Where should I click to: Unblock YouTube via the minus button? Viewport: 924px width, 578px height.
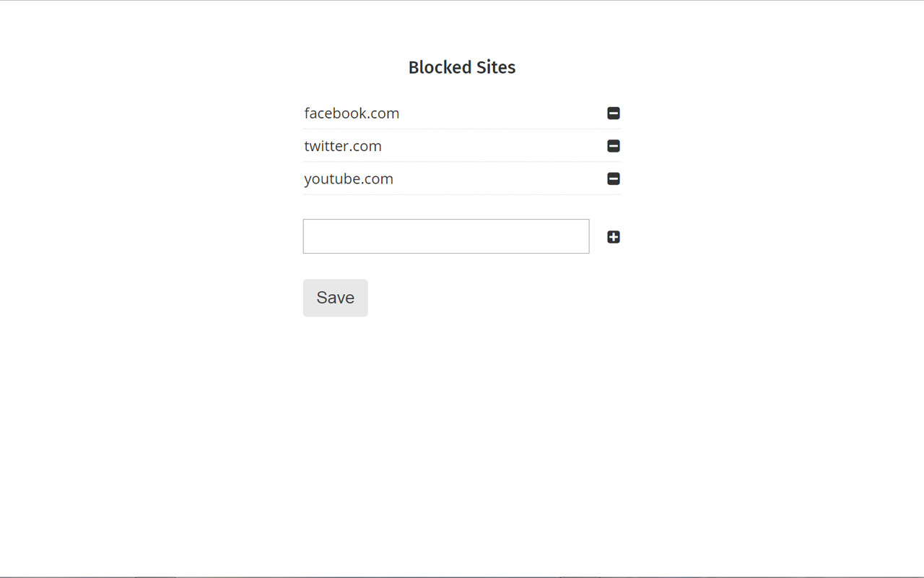point(614,179)
